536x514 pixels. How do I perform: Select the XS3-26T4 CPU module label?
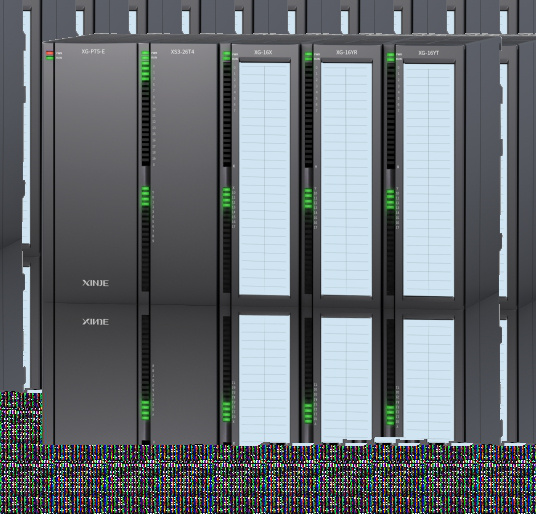[x=183, y=52]
